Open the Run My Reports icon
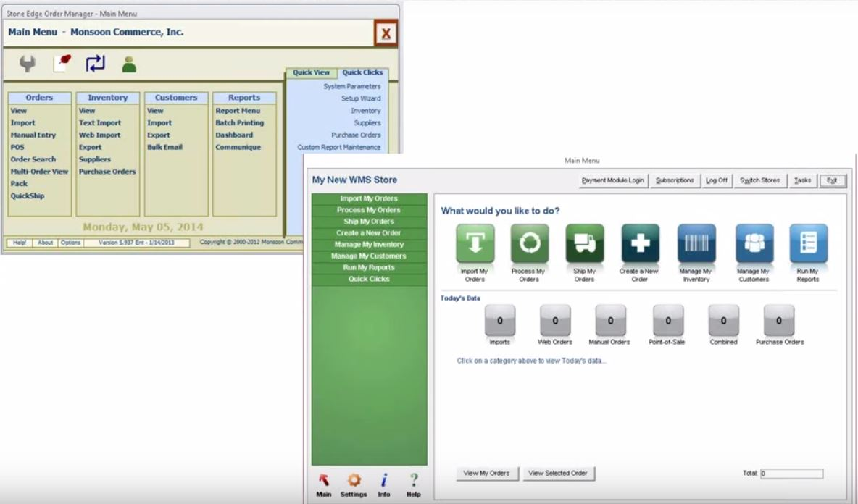Screen dimensions: 858x504 (808, 243)
